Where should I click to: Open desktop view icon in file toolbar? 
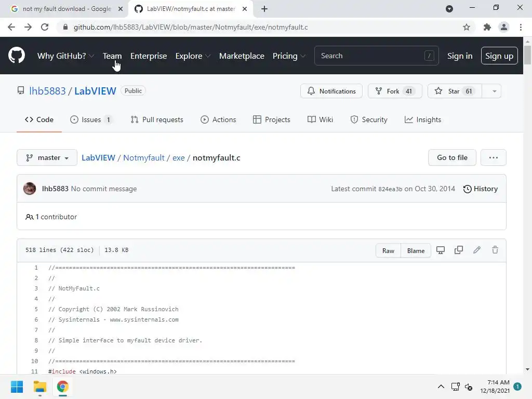[x=441, y=250]
